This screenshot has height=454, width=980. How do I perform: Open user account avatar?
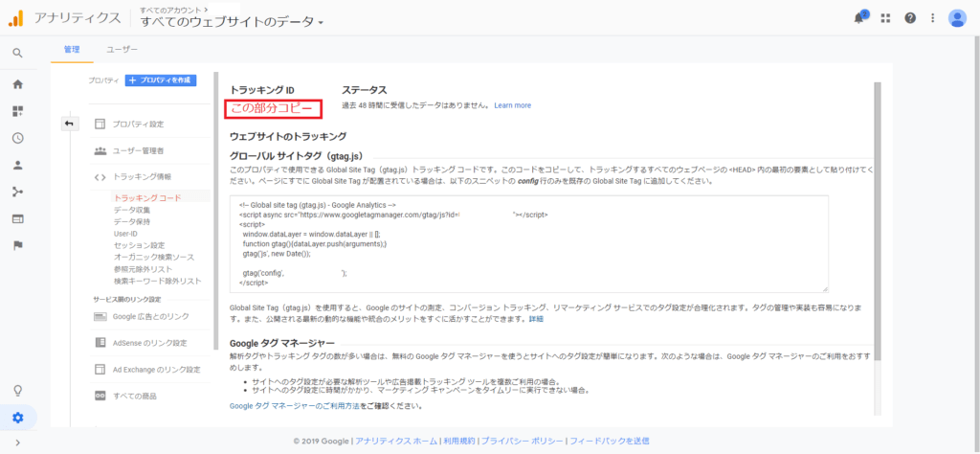[957, 18]
